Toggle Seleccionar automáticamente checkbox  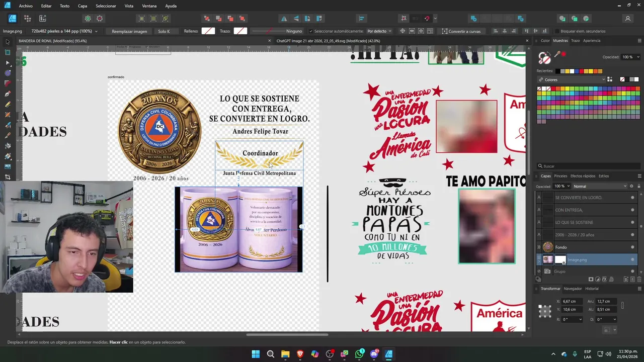coord(310,31)
